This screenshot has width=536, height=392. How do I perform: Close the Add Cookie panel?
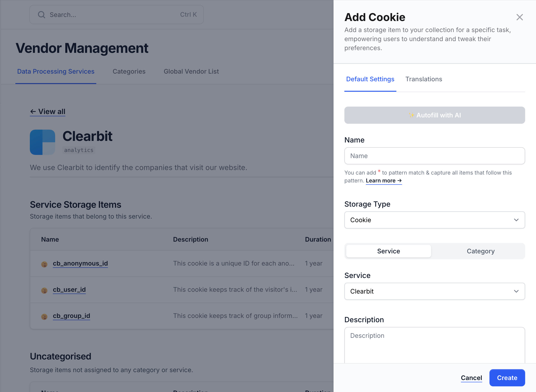click(x=519, y=17)
